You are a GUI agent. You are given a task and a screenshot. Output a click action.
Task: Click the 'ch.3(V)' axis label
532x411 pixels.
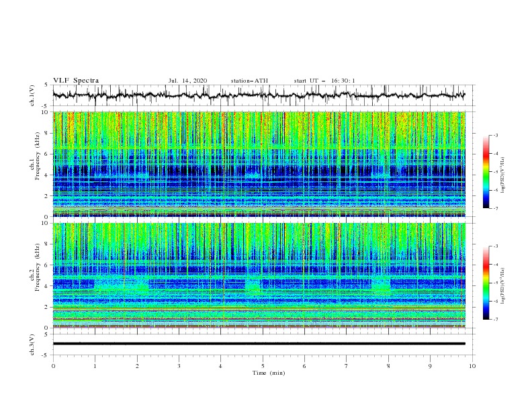tap(32, 345)
